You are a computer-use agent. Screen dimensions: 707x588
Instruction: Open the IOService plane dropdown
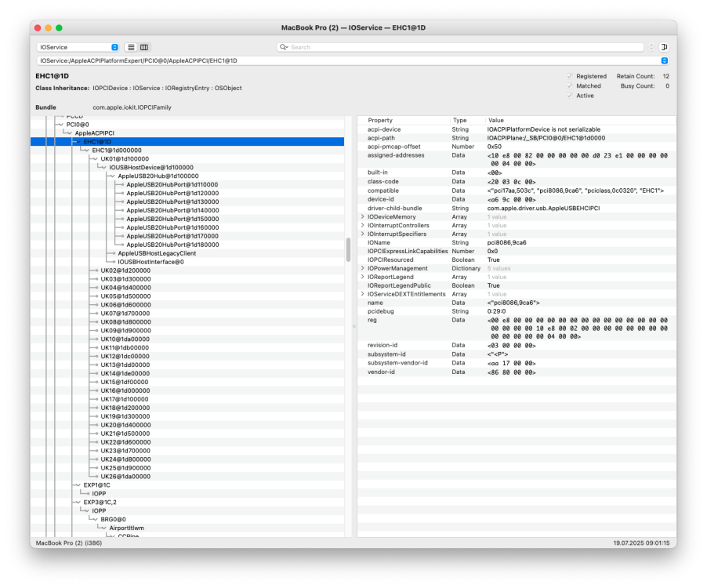tap(78, 47)
